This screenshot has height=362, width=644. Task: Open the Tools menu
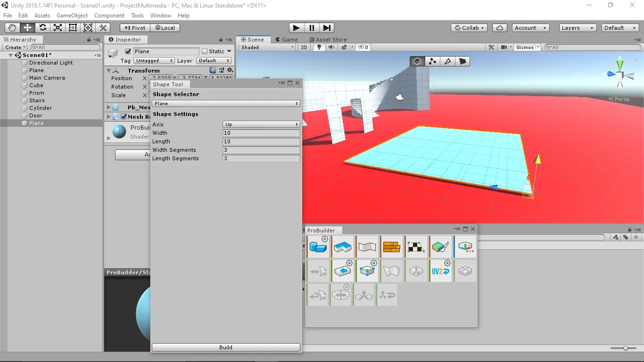[x=137, y=16]
